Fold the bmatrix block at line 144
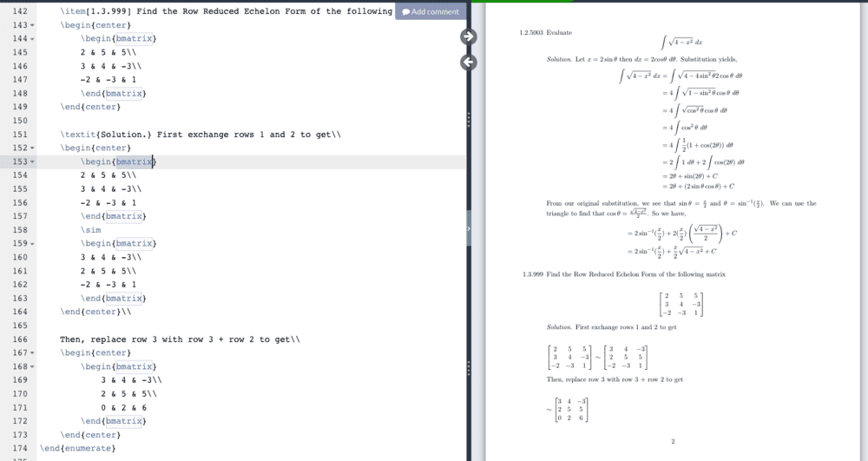Viewport: 868px width, 461px height. (x=32, y=39)
